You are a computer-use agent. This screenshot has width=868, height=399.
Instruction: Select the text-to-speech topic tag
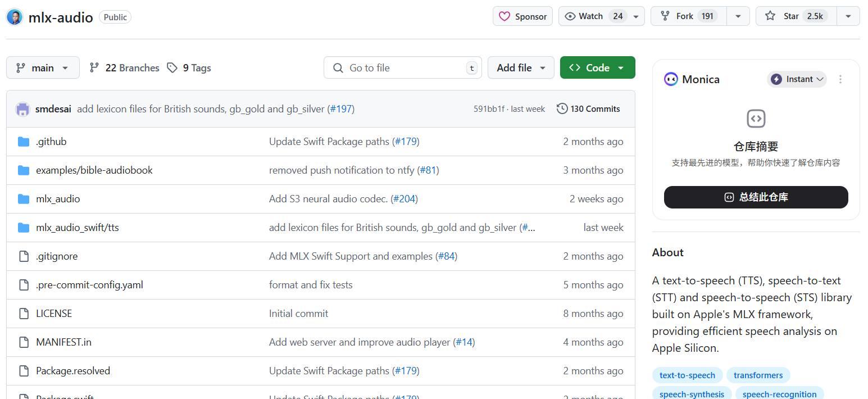click(687, 375)
